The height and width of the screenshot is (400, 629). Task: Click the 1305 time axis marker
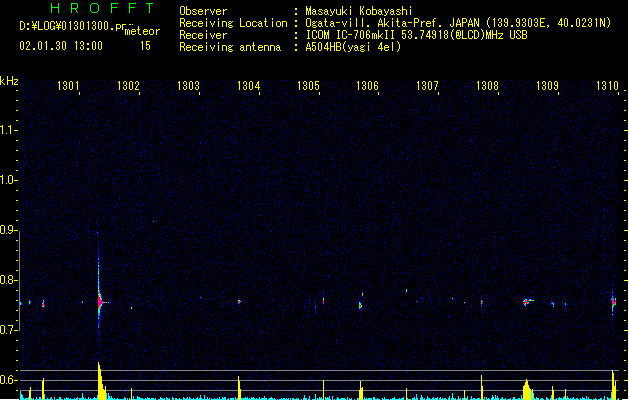tap(308, 85)
